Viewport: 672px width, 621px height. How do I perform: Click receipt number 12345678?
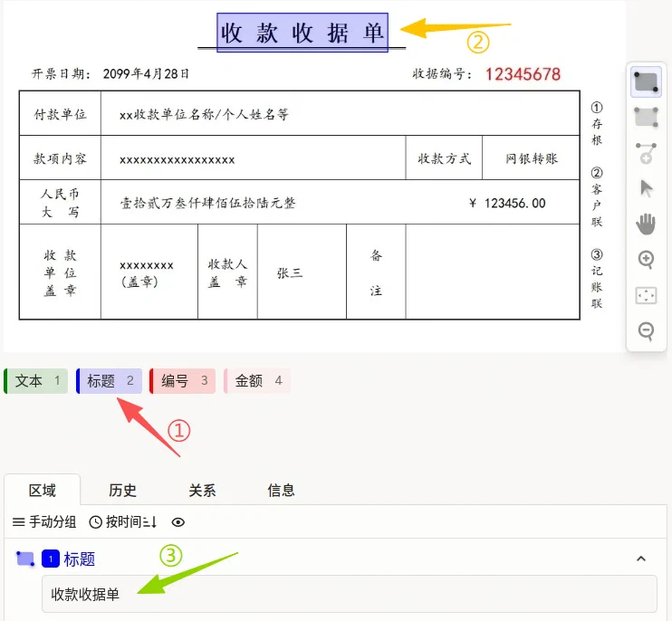pos(523,74)
